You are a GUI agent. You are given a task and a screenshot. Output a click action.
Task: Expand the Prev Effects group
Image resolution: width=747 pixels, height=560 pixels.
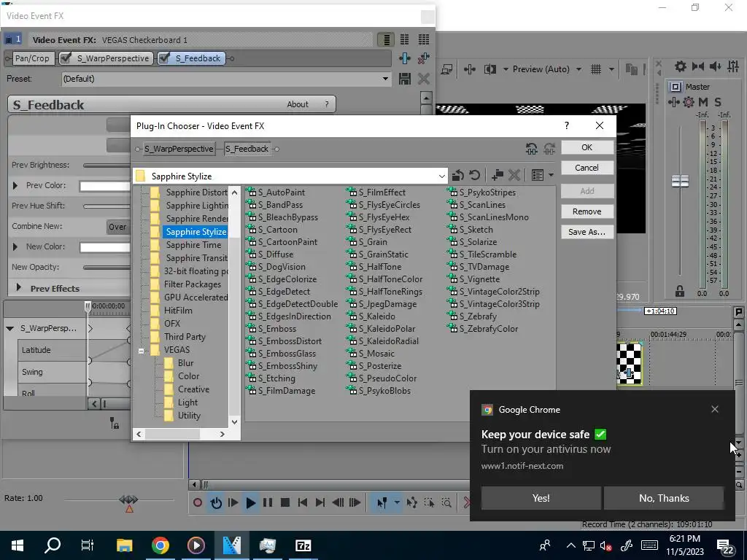point(18,287)
